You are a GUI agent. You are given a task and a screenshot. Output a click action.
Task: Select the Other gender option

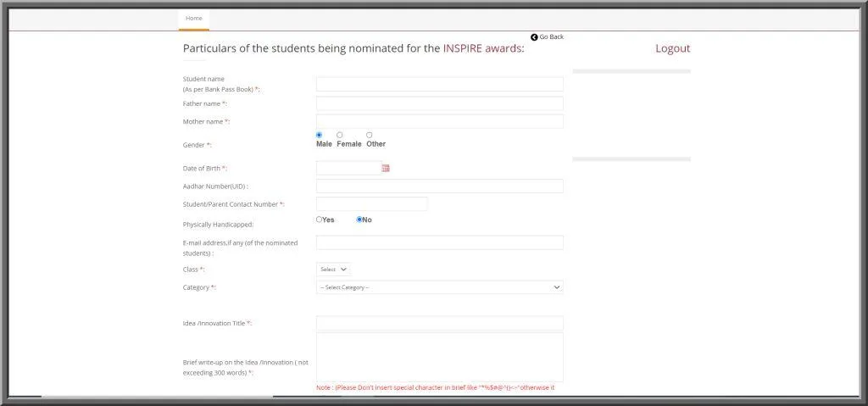[370, 135]
